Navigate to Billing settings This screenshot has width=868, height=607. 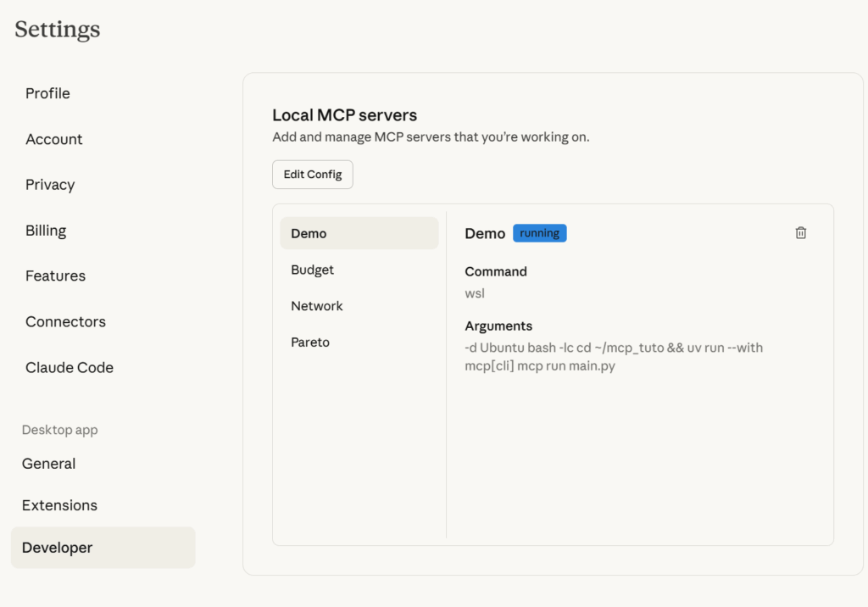click(x=46, y=231)
